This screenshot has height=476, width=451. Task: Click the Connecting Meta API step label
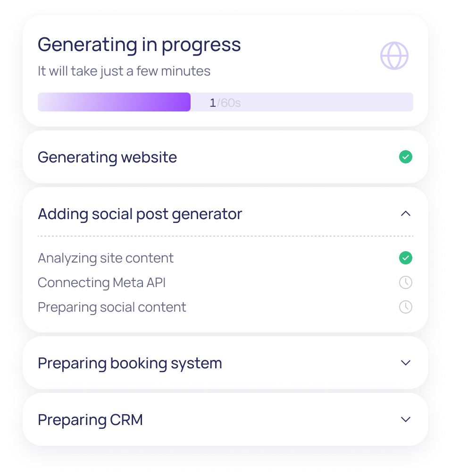click(x=102, y=282)
